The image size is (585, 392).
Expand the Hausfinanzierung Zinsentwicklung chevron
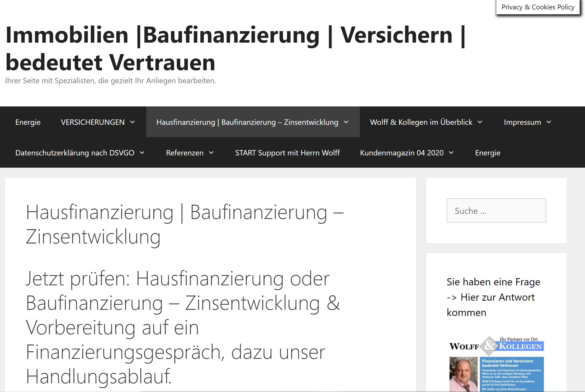coord(346,122)
